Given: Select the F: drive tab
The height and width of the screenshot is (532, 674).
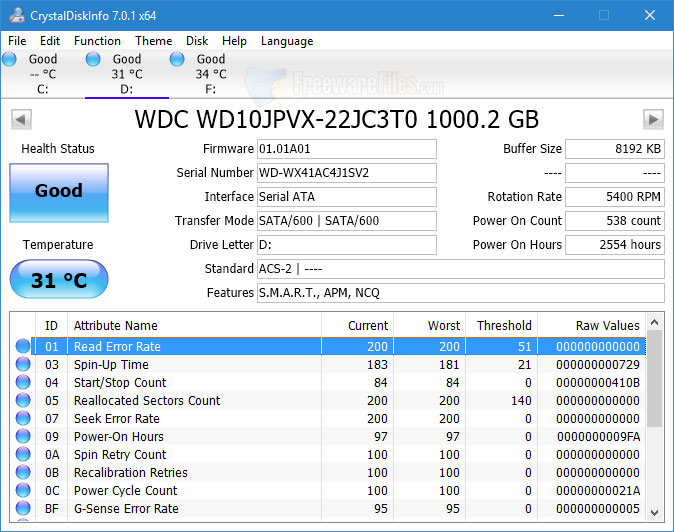Looking at the screenshot, I should click(x=211, y=74).
